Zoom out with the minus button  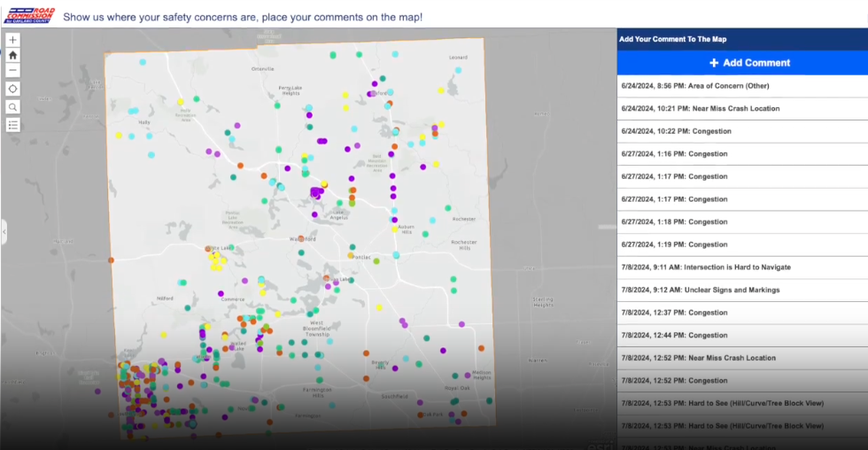pyautogui.click(x=12, y=71)
